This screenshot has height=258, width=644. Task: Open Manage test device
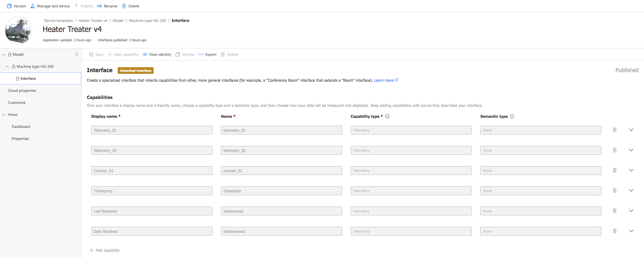pos(50,6)
